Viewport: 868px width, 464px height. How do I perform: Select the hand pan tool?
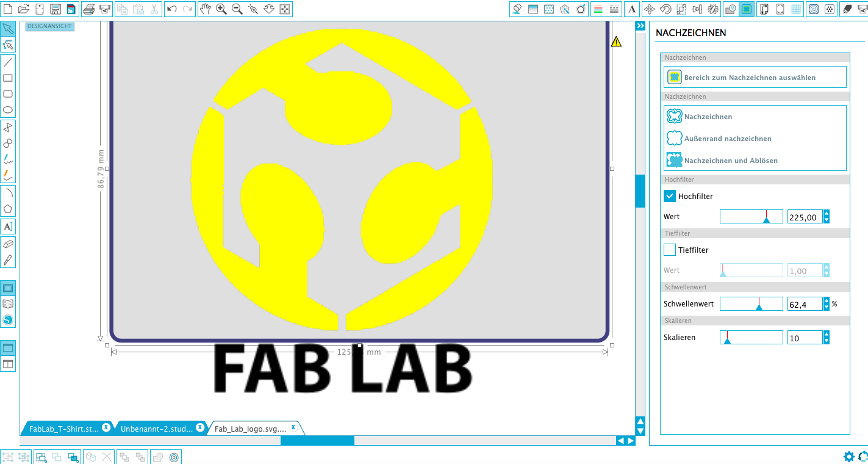(206, 9)
